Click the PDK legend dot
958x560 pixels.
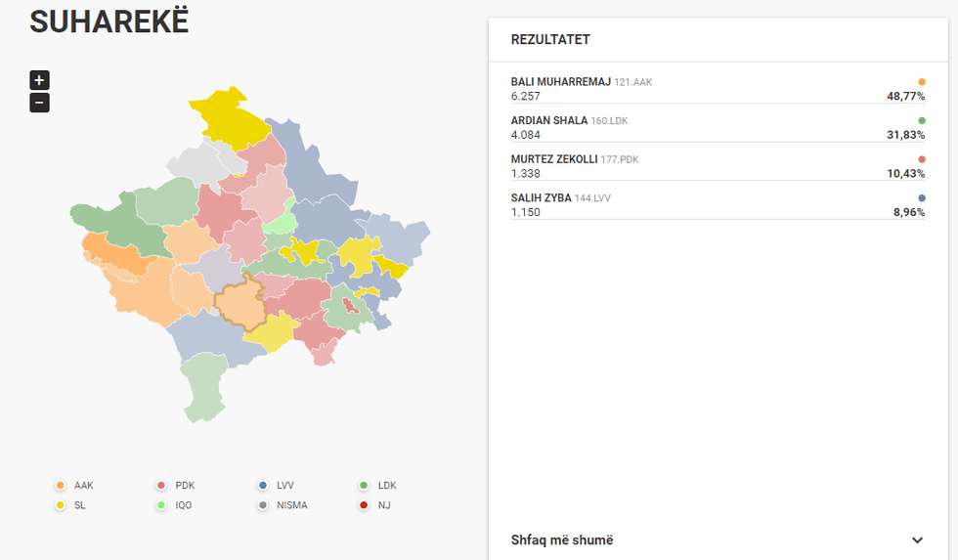(x=161, y=486)
